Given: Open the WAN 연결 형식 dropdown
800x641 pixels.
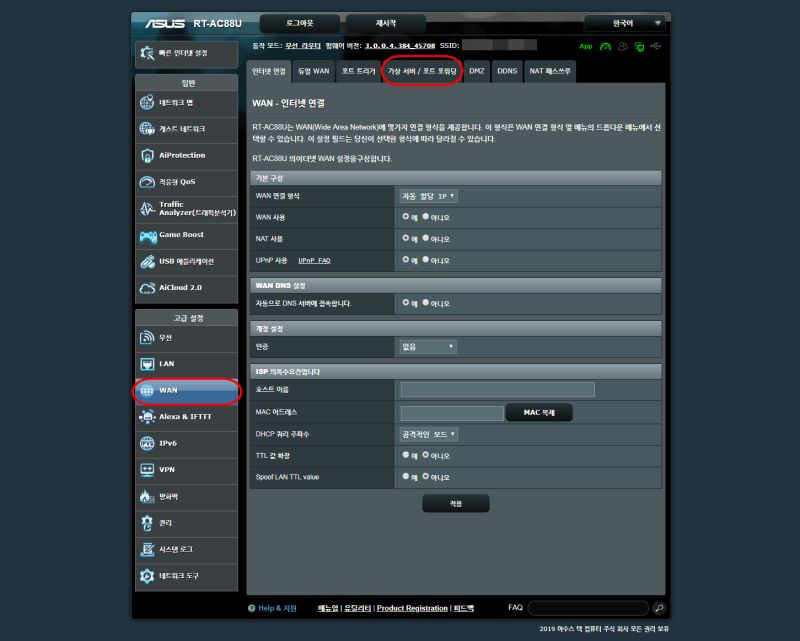Looking at the screenshot, I should [x=428, y=196].
